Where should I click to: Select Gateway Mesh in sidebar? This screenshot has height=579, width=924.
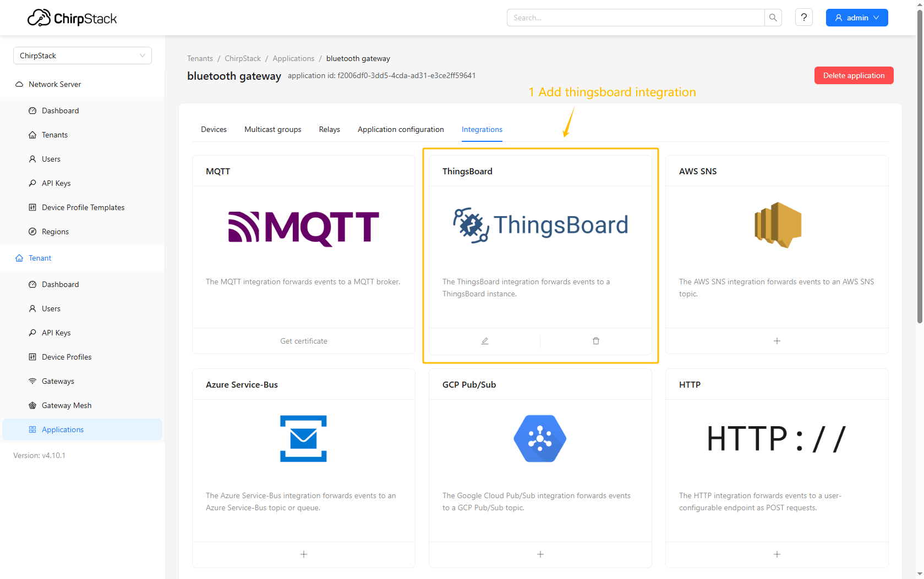coord(67,405)
